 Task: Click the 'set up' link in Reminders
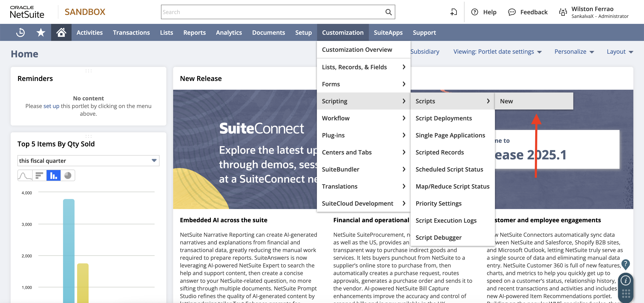tap(51, 106)
